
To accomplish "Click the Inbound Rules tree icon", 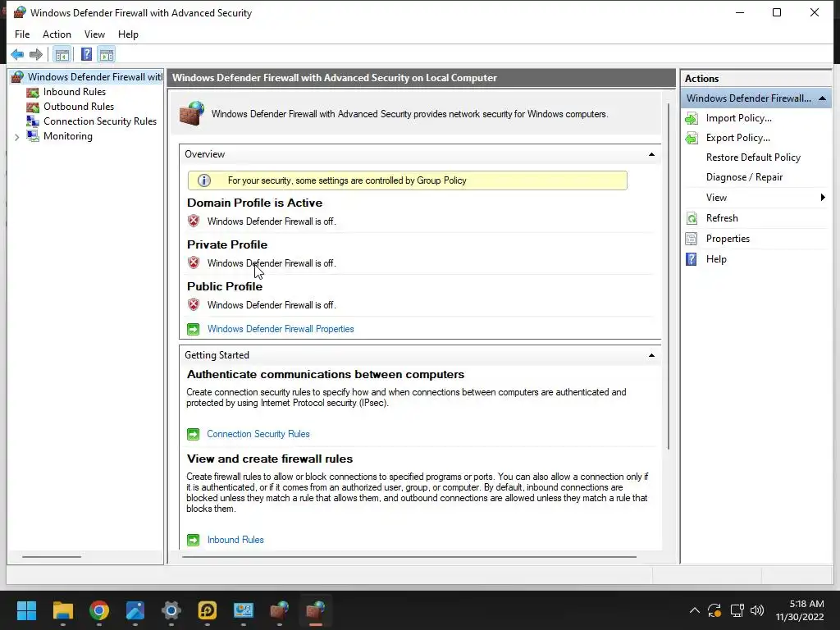I will click(33, 92).
